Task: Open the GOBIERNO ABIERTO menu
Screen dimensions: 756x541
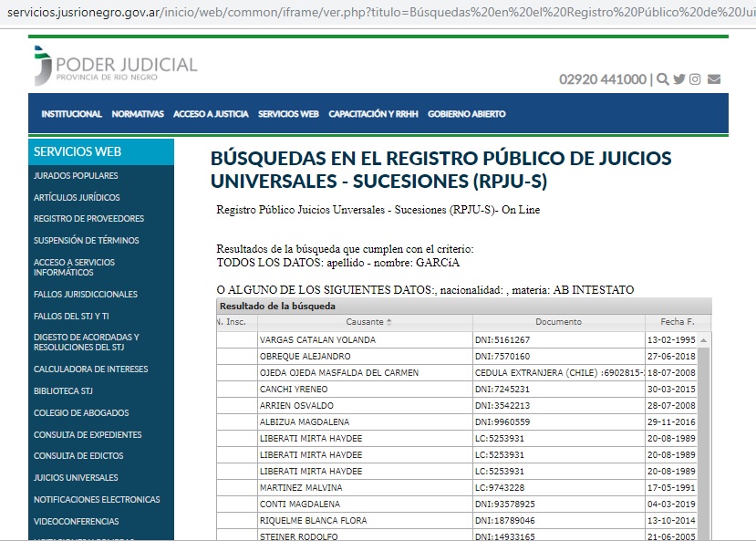Action: 467,114
